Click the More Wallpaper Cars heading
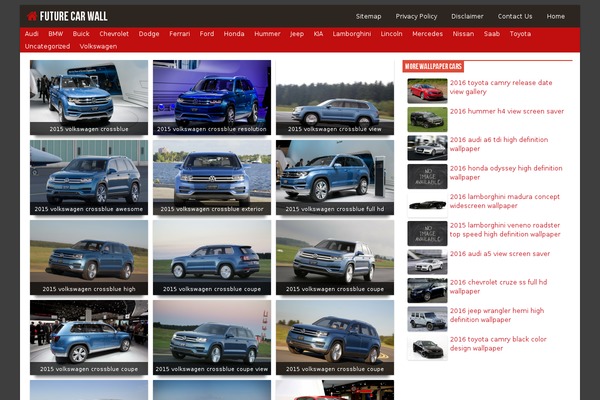 click(x=433, y=66)
